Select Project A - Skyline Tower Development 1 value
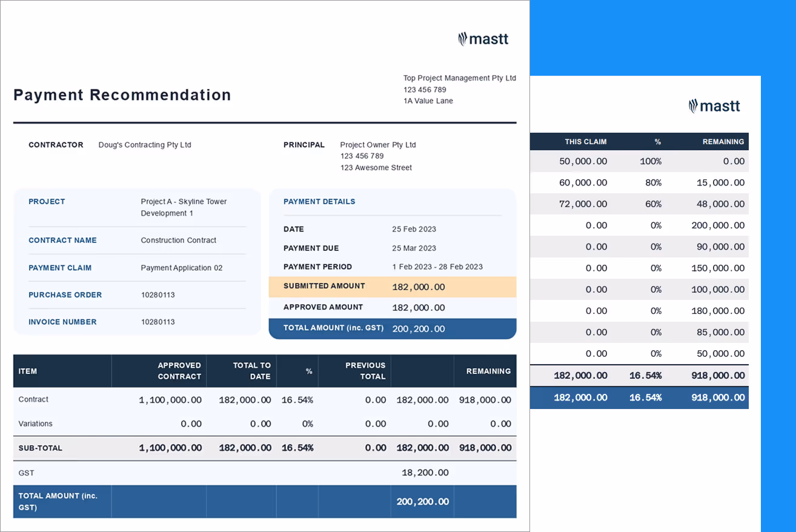The height and width of the screenshot is (532, 796). 184,207
